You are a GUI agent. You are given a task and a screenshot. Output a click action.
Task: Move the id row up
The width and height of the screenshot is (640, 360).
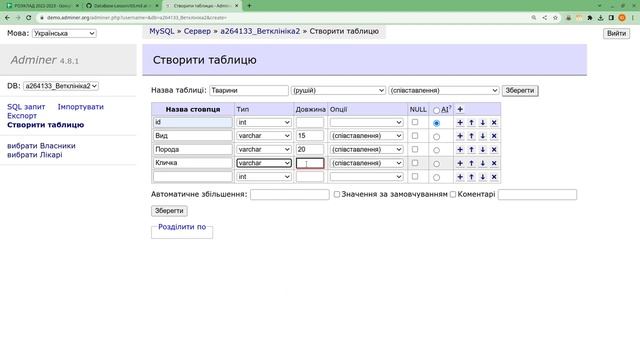click(471, 122)
